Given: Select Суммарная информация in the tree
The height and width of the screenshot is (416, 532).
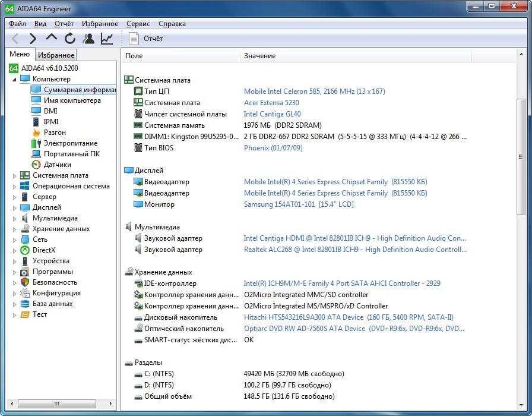Looking at the screenshot, I should point(80,90).
